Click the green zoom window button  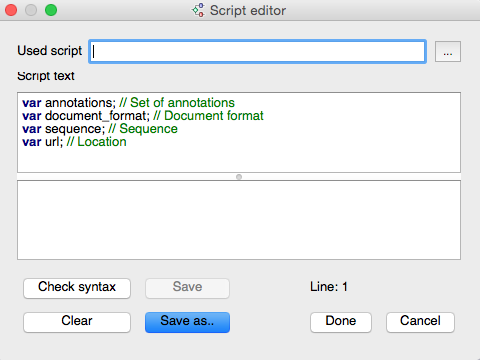point(51,10)
